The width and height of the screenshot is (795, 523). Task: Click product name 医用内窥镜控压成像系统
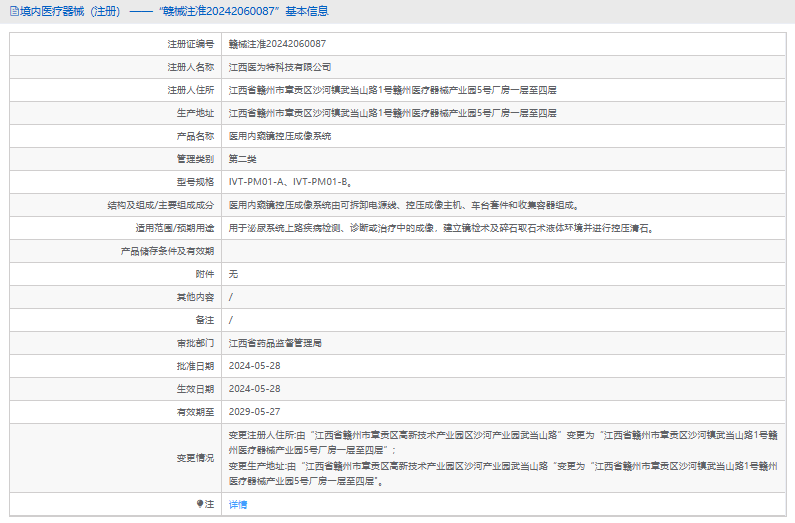coord(280,136)
